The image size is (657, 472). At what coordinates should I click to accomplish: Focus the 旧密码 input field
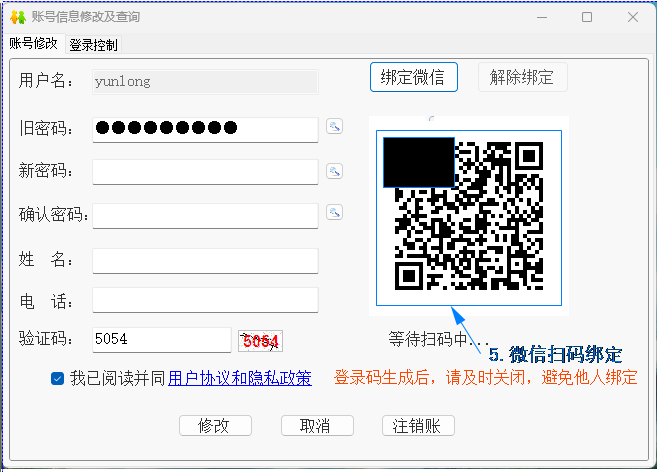(x=205, y=130)
